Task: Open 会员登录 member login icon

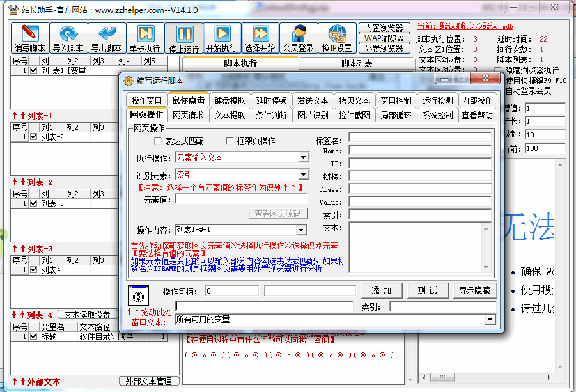Action: (298, 34)
